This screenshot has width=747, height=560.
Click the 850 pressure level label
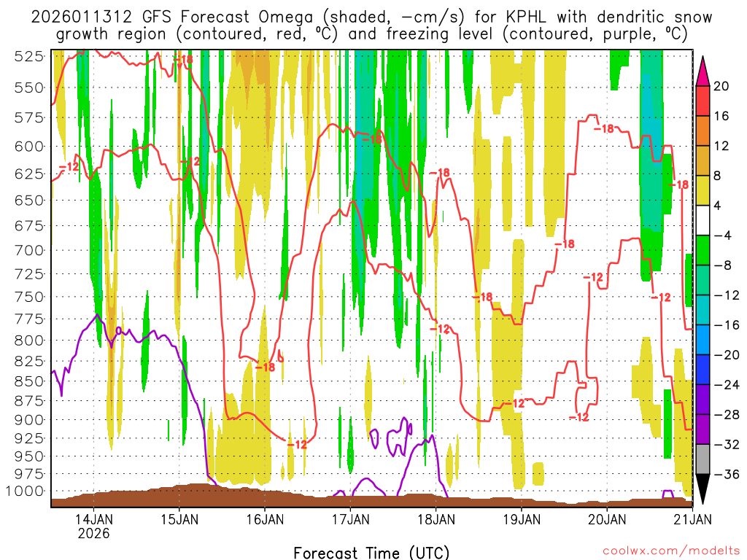click(x=29, y=381)
